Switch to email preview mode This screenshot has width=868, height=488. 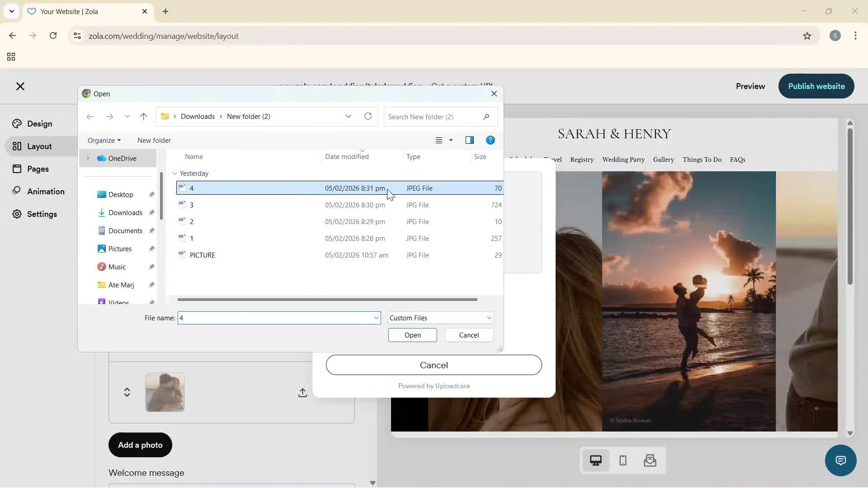coord(650,460)
